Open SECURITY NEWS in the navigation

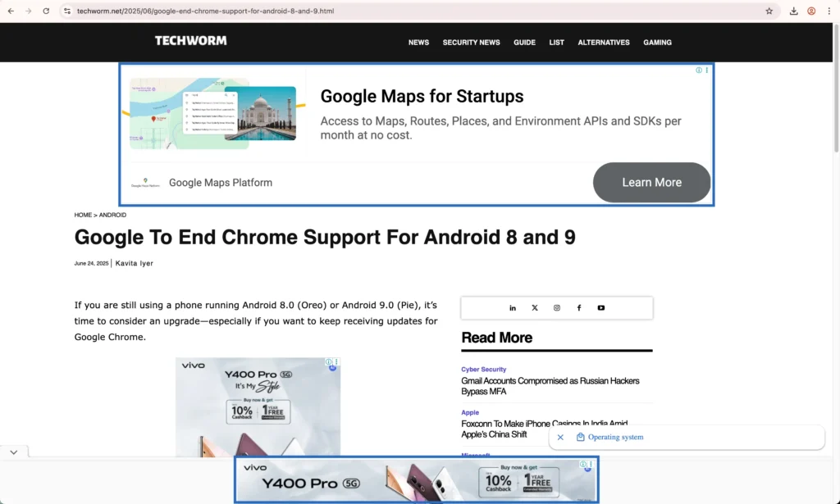[x=471, y=43]
